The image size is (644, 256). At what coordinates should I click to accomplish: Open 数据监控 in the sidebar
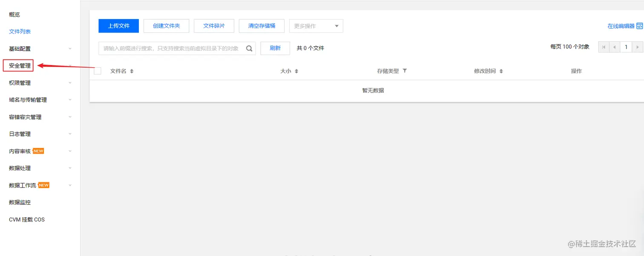coord(20,202)
